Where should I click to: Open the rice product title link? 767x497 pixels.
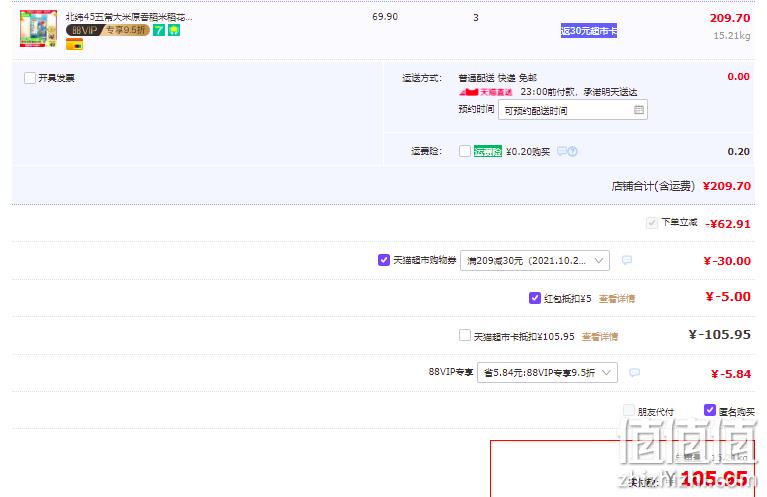pos(129,17)
